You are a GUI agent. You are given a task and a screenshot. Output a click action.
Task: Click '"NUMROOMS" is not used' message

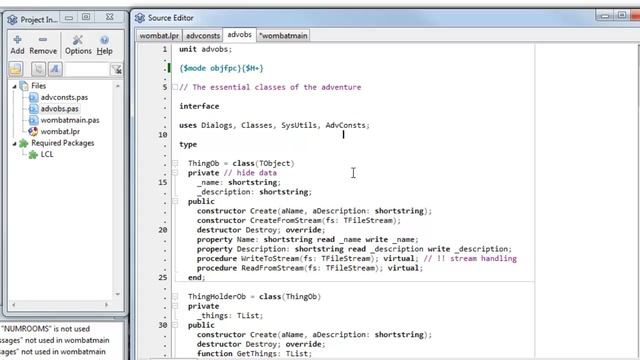[45, 329]
